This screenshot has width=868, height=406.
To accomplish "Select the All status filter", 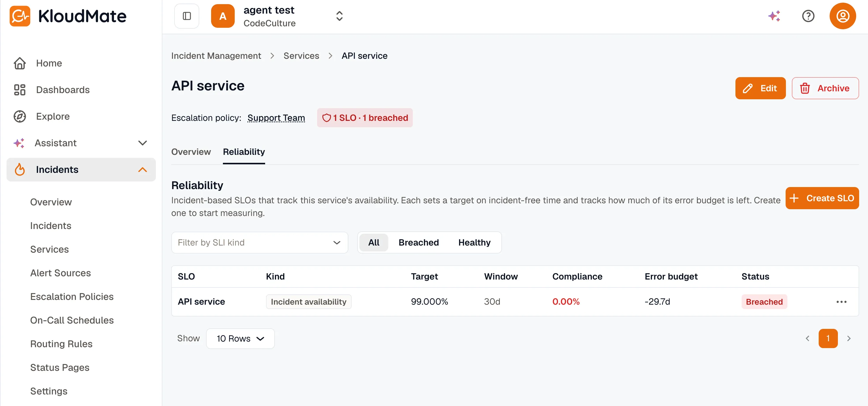I will point(374,243).
